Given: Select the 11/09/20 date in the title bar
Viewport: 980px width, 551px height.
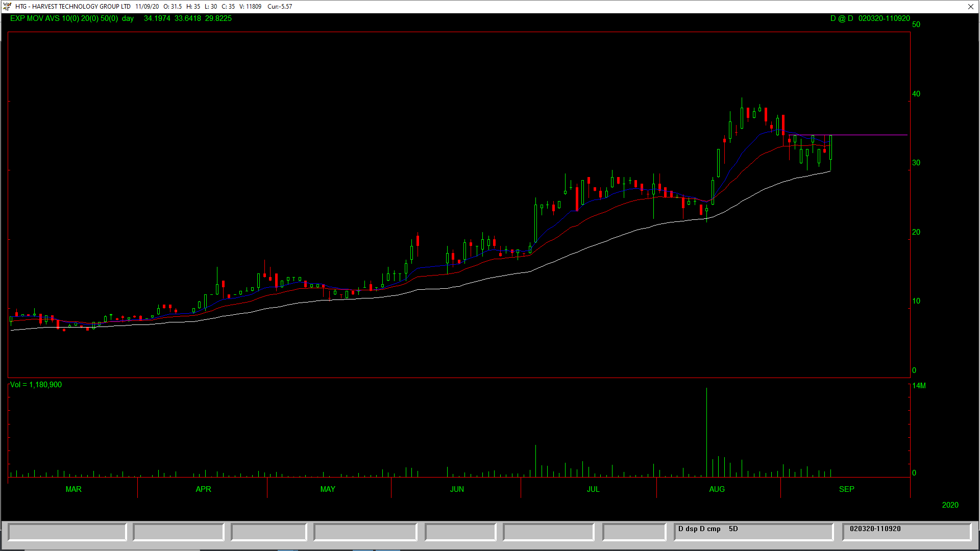Looking at the screenshot, I should pyautogui.click(x=147, y=7).
